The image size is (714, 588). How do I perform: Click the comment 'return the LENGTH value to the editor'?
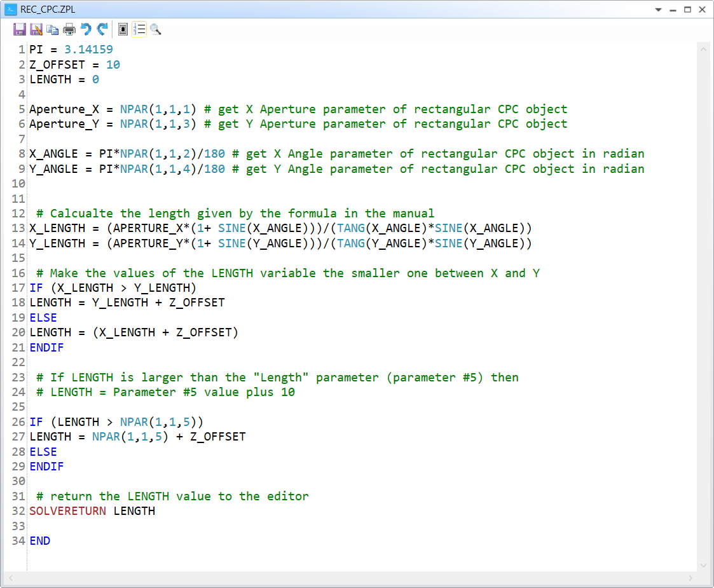pyautogui.click(x=172, y=496)
